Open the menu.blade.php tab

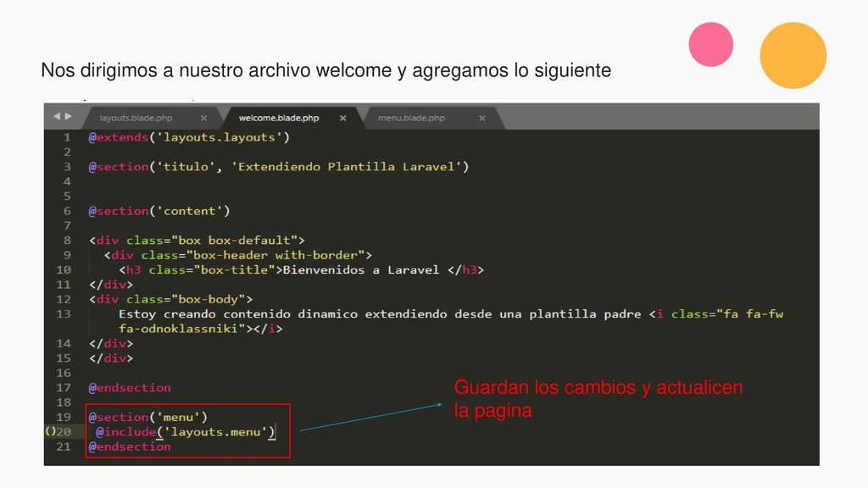click(x=411, y=118)
